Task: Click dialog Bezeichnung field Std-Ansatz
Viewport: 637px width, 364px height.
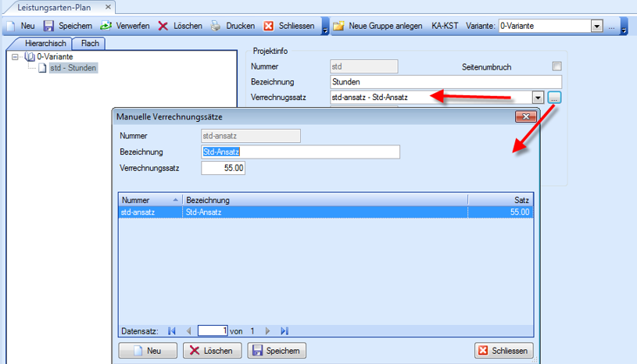Action: click(300, 152)
